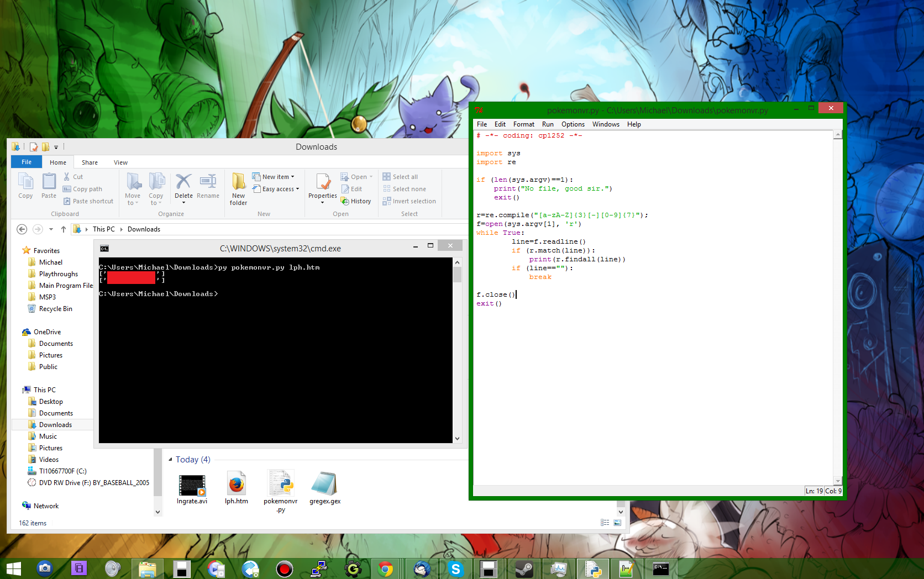Screen dimensions: 924x579
Task: Switch to the View ribbon tab
Action: click(x=120, y=162)
